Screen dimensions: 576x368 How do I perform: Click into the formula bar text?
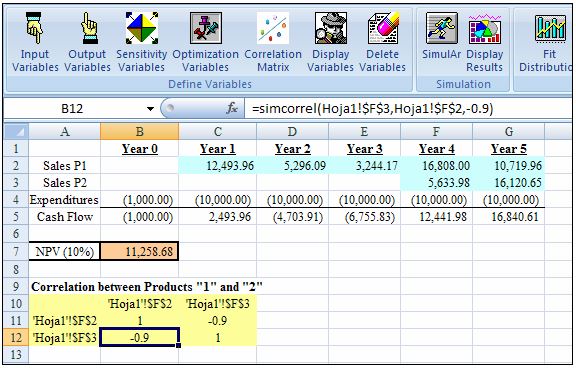372,109
